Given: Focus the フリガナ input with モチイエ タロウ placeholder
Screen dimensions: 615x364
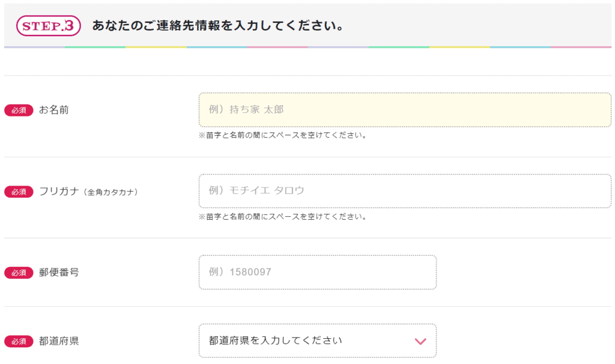Looking at the screenshot, I should tap(405, 191).
